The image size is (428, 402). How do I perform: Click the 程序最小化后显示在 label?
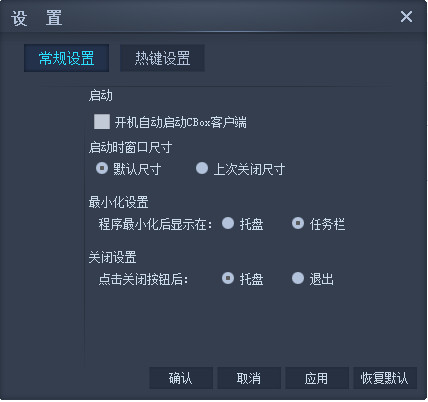point(155,224)
